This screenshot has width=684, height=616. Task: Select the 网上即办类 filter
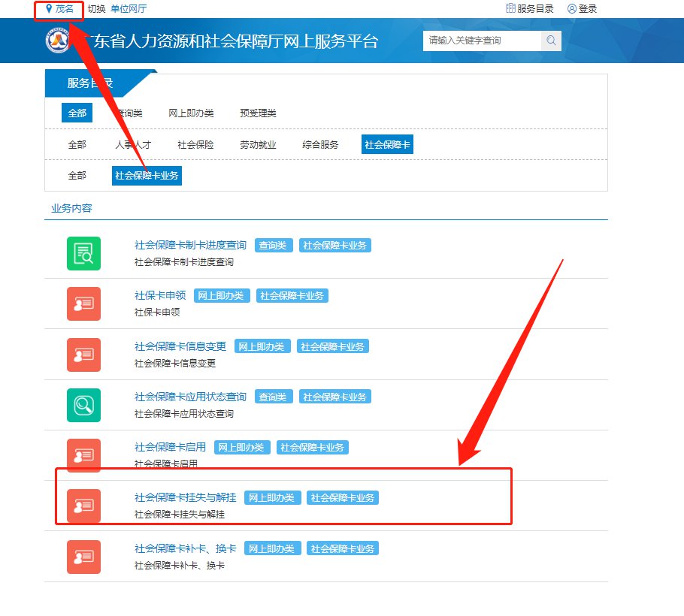tap(191, 113)
